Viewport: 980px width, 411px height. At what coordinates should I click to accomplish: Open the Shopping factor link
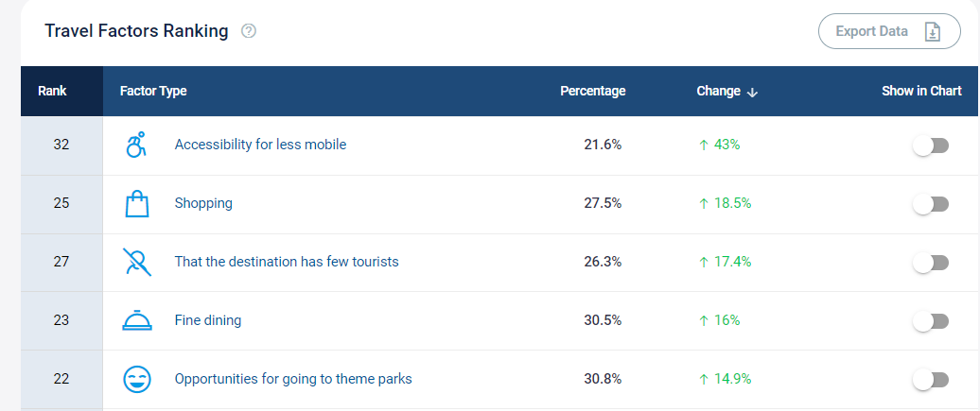pos(203,203)
